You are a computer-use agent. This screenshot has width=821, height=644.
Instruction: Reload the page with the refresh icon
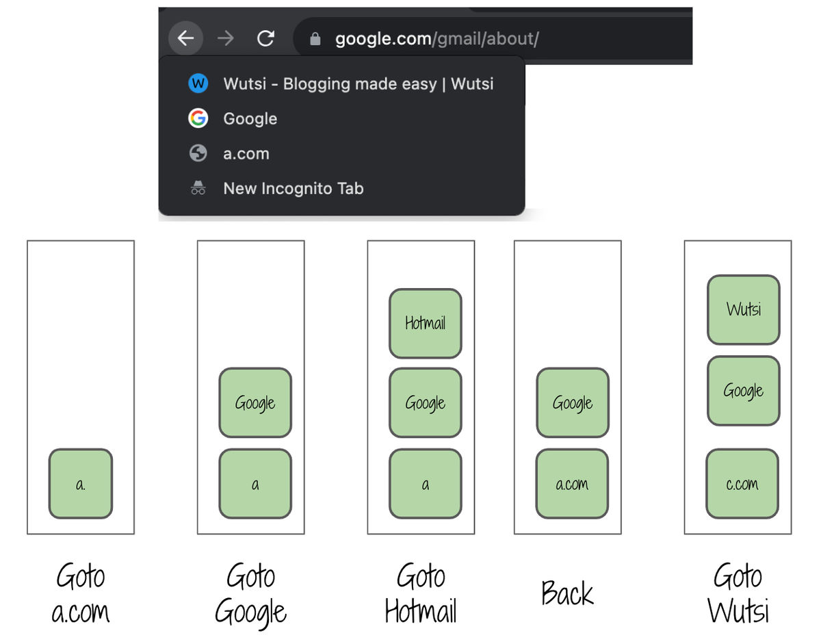[x=265, y=39]
